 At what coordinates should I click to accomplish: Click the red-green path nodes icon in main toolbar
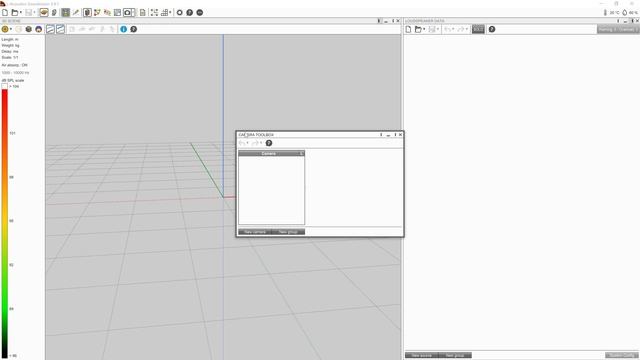[x=97, y=13]
